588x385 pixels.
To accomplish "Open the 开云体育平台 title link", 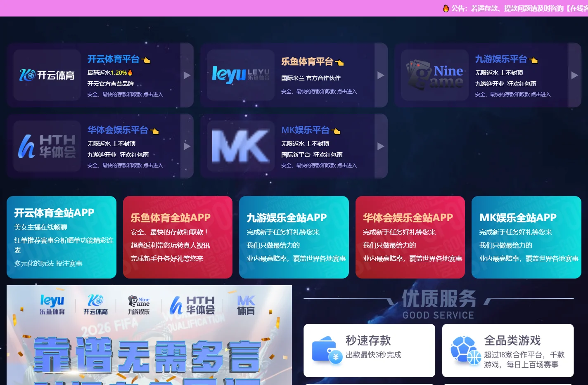I will (x=114, y=59).
